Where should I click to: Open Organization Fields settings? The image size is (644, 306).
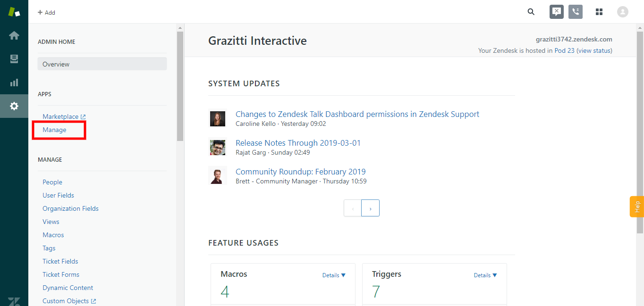click(70, 208)
